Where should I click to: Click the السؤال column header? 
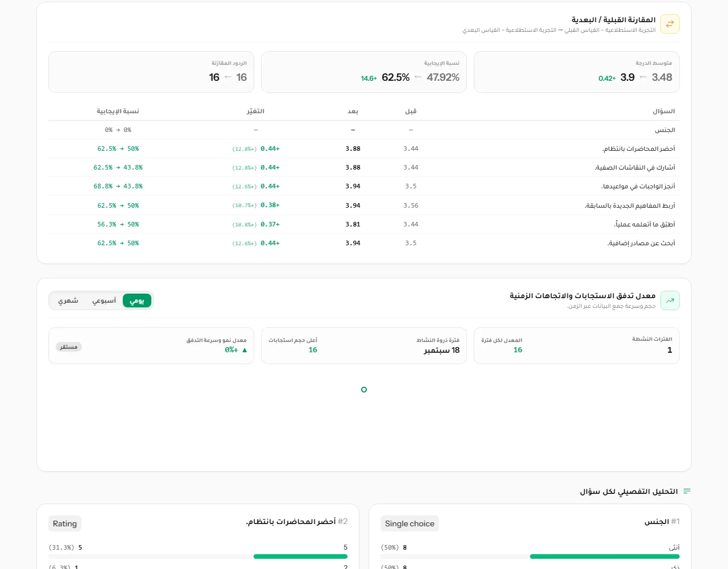(664, 111)
